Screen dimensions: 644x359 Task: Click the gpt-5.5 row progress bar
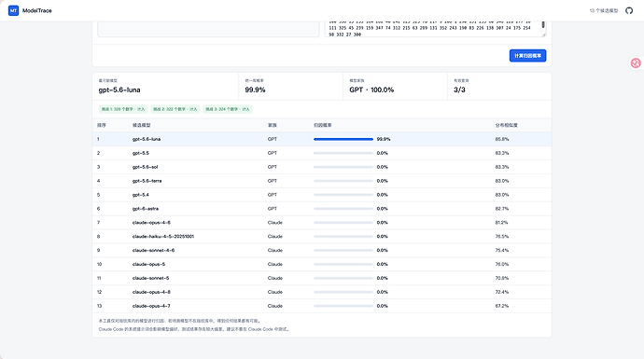click(x=343, y=153)
